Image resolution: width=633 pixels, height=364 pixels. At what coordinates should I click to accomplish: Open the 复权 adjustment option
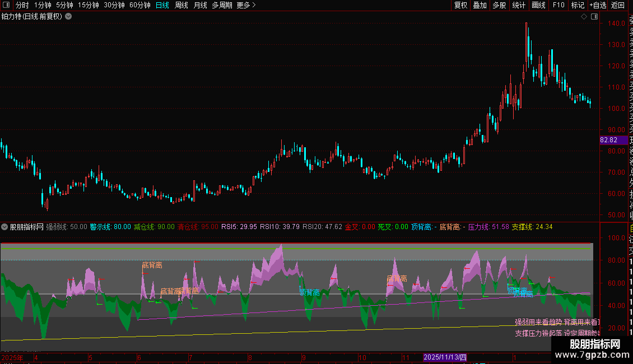pyautogui.click(x=460, y=5)
